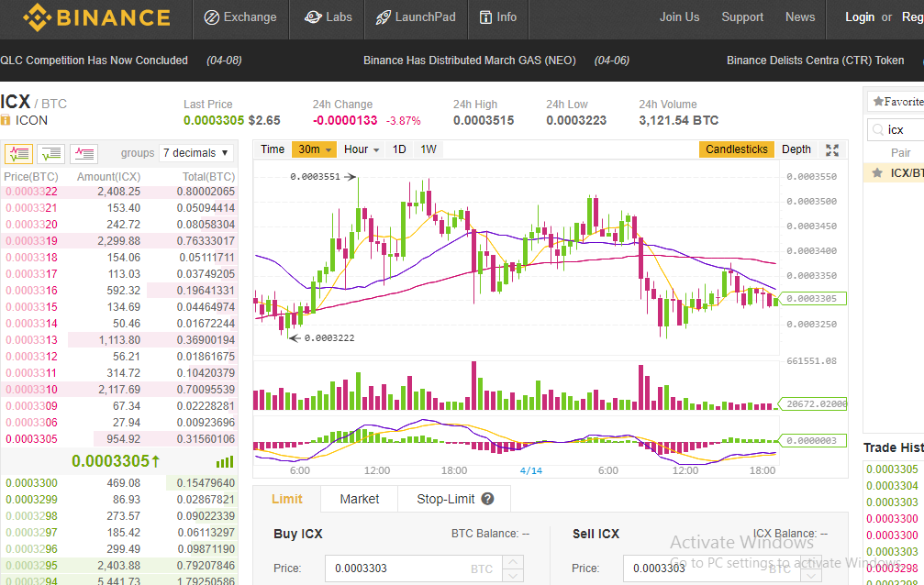Open the Exchange menu
Viewport: 924px width, 585px height.
(240, 17)
